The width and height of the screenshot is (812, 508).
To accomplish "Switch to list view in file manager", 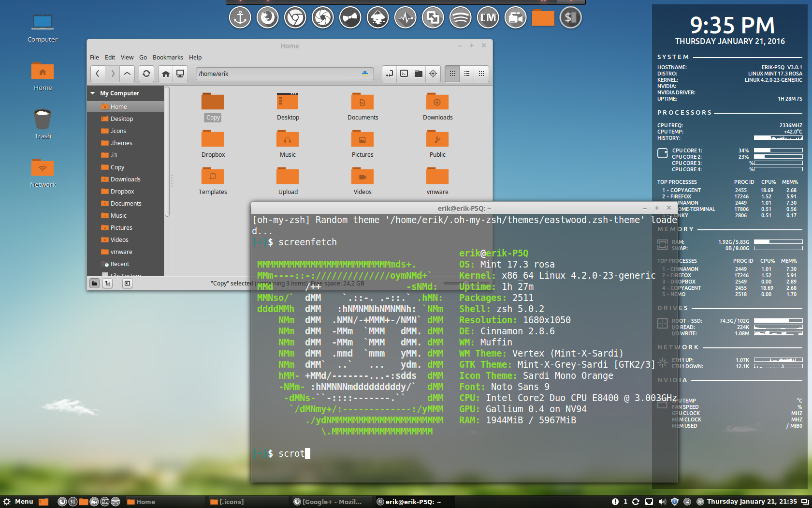I will click(467, 74).
